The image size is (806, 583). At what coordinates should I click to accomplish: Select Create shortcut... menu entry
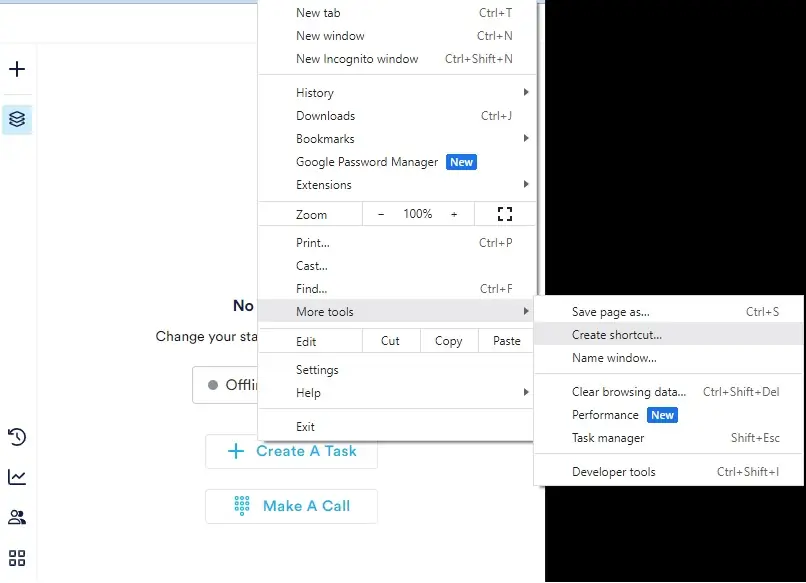click(617, 335)
